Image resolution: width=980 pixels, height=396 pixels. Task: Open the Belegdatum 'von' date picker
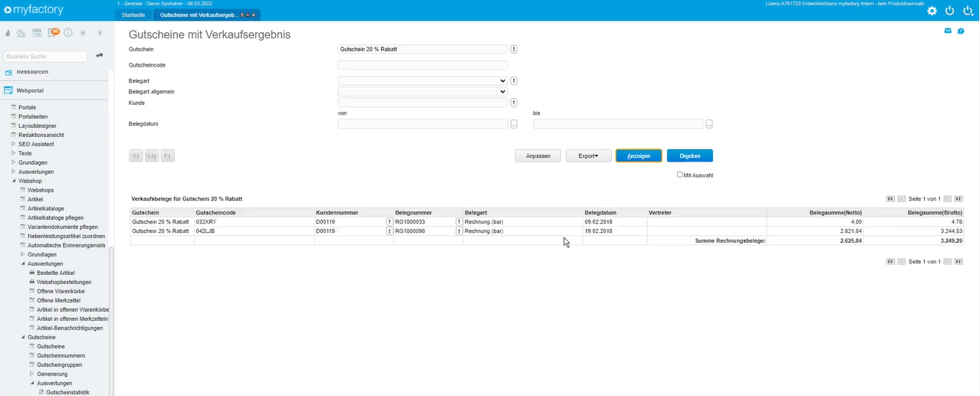click(x=514, y=124)
